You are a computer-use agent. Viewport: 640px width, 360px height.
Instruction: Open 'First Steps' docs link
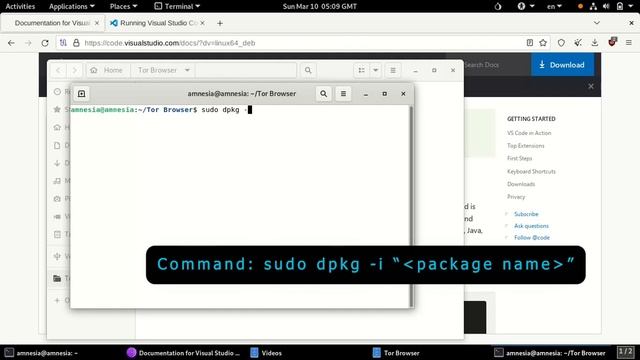520,158
